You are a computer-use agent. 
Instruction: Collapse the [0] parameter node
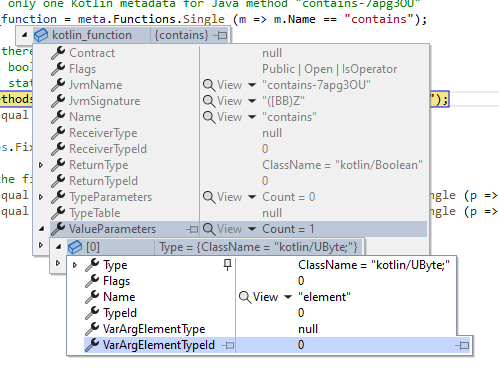coord(58,247)
